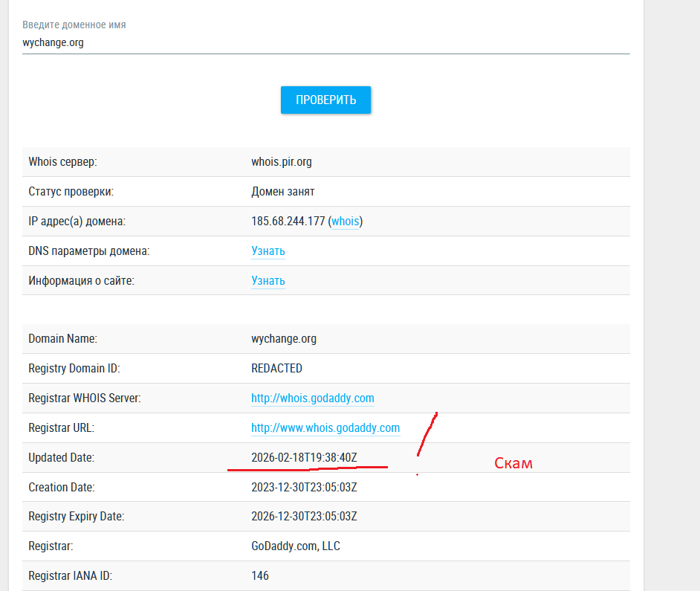This screenshot has width=700, height=591.
Task: Click the red Скам annotation text
Action: [x=513, y=462]
